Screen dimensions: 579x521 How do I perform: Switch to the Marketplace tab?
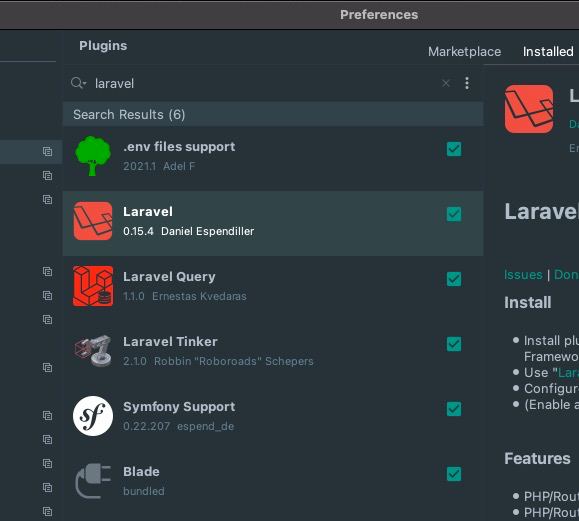[464, 52]
